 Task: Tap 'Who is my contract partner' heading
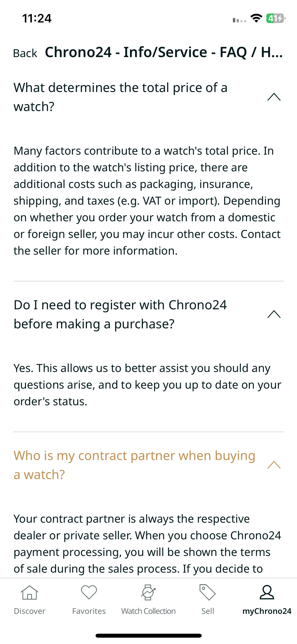tap(134, 465)
